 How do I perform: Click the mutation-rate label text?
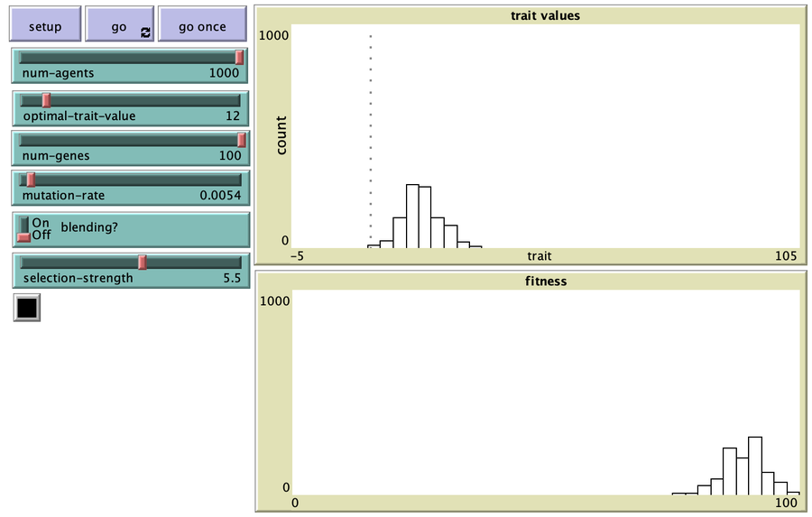63,195
